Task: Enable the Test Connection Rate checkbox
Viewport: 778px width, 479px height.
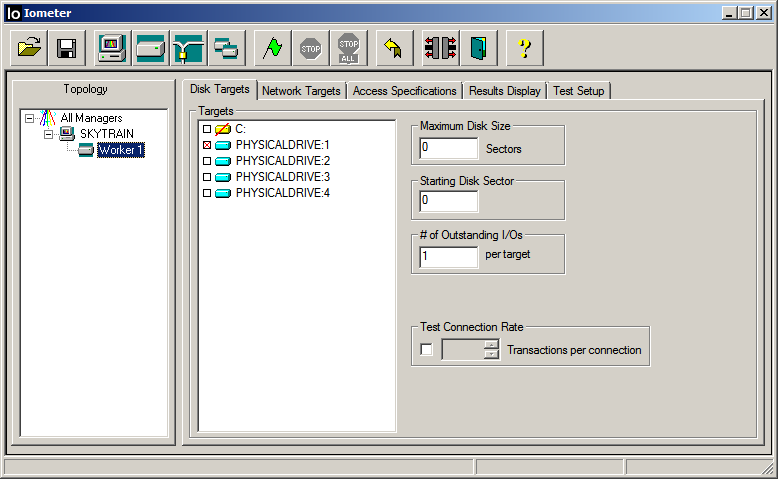Action: click(x=426, y=349)
